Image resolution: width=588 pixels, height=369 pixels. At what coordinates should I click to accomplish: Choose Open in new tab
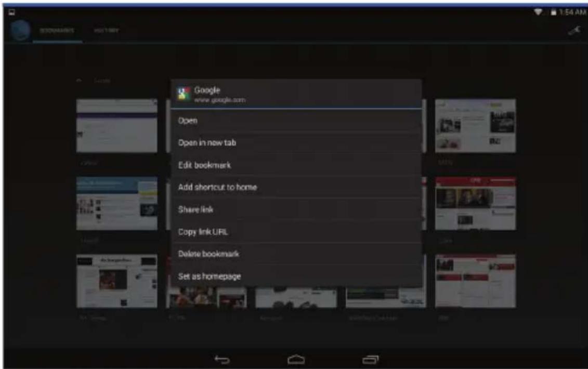click(296, 143)
